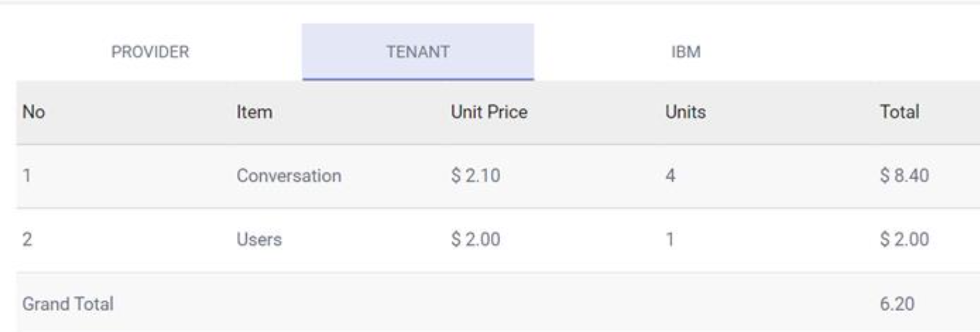Image resolution: width=980 pixels, height=332 pixels.
Task: Click the $ 8.40 total cell
Action: 904,176
